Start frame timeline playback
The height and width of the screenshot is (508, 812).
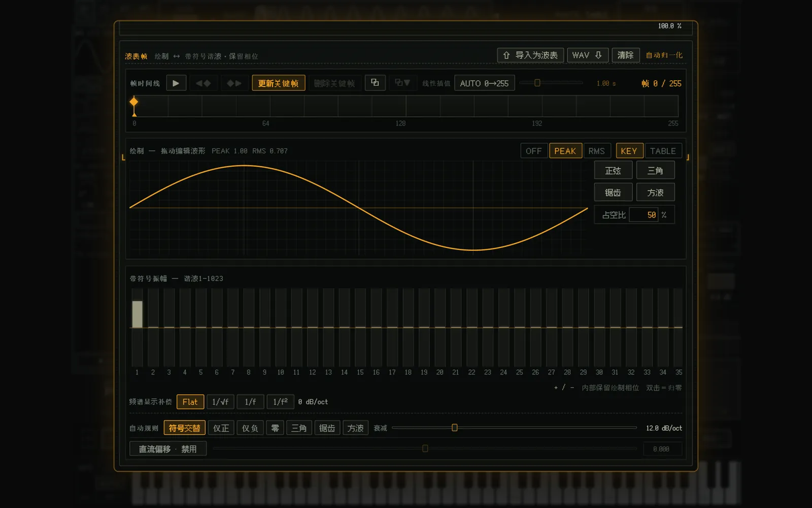point(176,83)
